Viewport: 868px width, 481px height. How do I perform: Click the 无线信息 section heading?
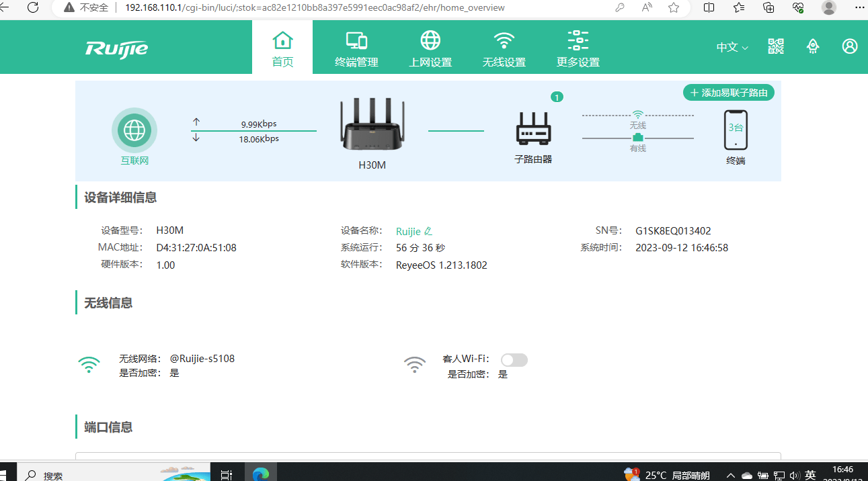point(108,303)
